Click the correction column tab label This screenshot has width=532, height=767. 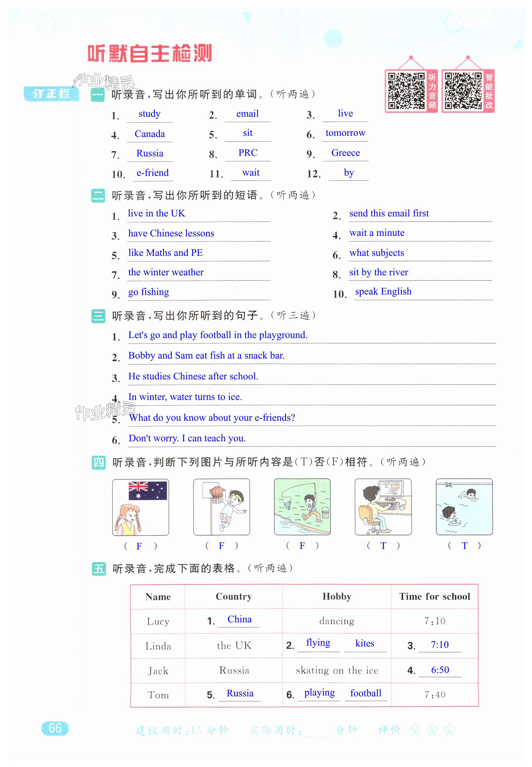click(x=51, y=94)
